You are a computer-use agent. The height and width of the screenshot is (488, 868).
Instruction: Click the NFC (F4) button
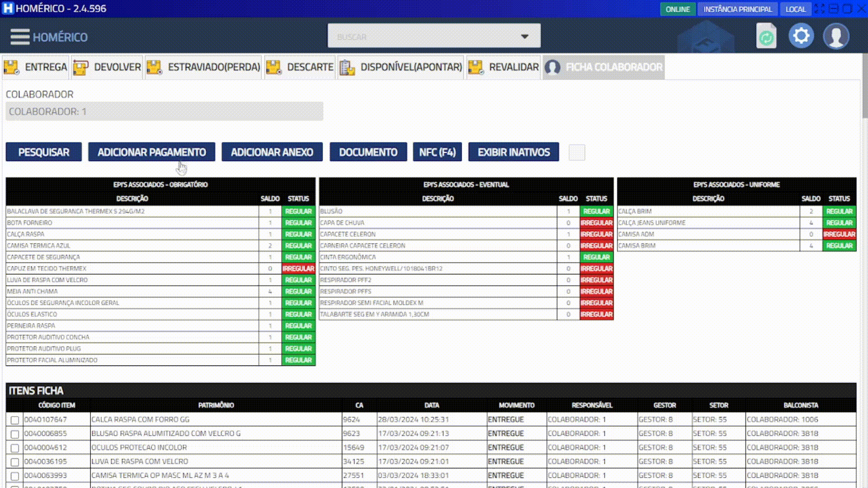point(437,152)
